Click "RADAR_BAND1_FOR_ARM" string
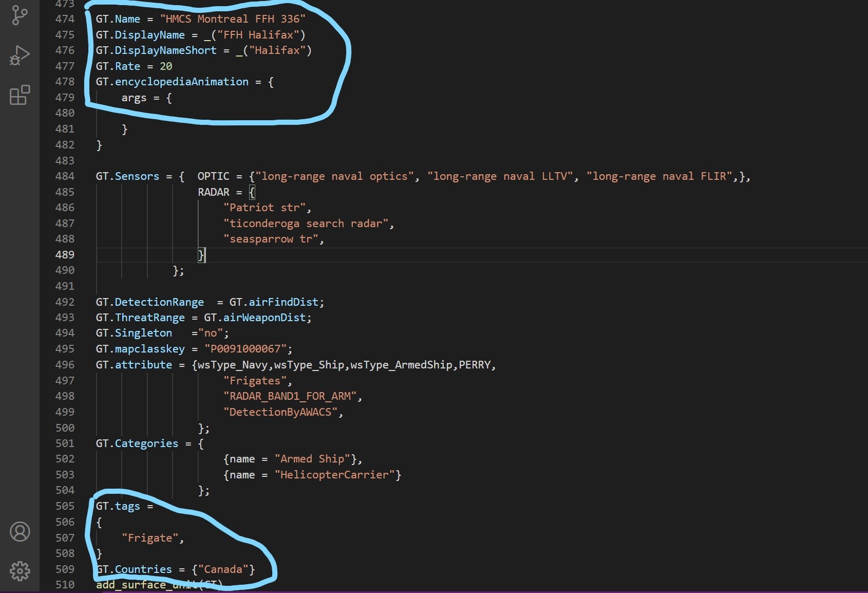The height and width of the screenshot is (593, 868). coord(290,396)
